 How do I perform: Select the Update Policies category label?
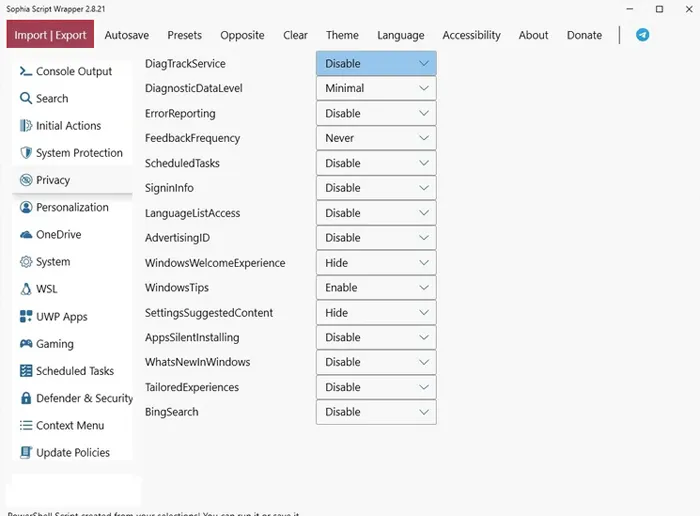pyautogui.click(x=73, y=452)
